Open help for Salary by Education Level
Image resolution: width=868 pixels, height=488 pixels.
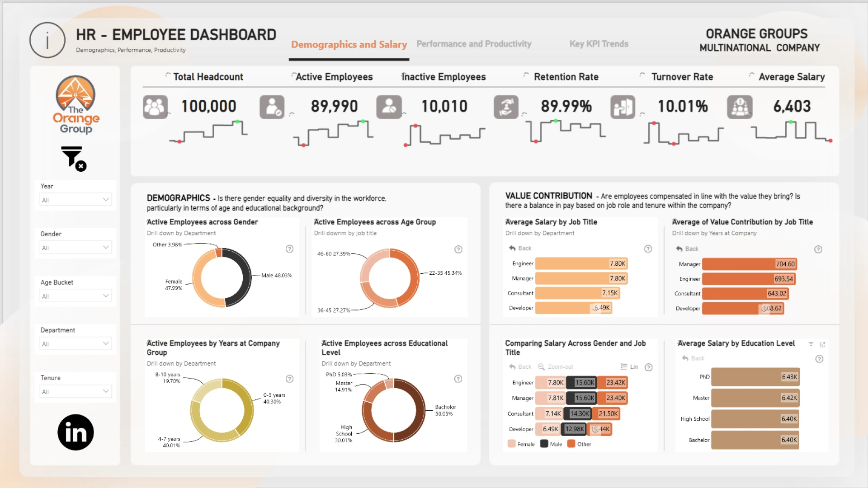tap(819, 359)
